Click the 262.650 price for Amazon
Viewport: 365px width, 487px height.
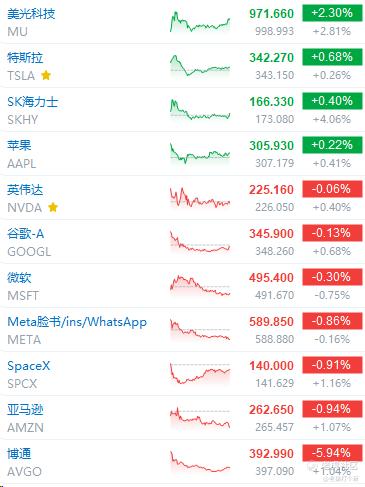pyautogui.click(x=271, y=410)
